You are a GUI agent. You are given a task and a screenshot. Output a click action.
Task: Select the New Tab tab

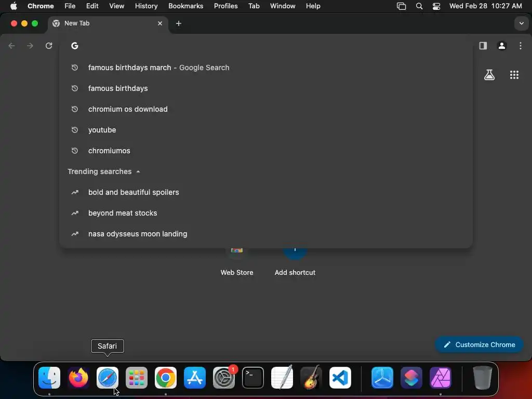point(108,23)
